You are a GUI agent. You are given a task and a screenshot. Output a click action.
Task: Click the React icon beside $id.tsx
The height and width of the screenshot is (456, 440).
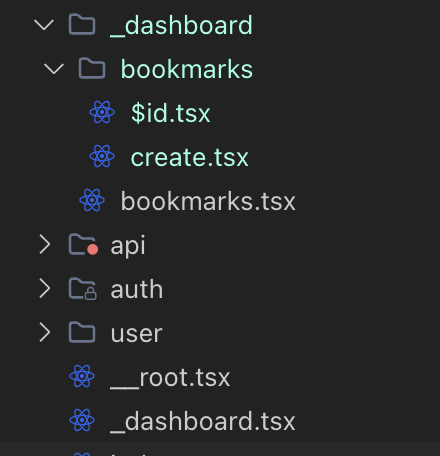[x=102, y=112]
